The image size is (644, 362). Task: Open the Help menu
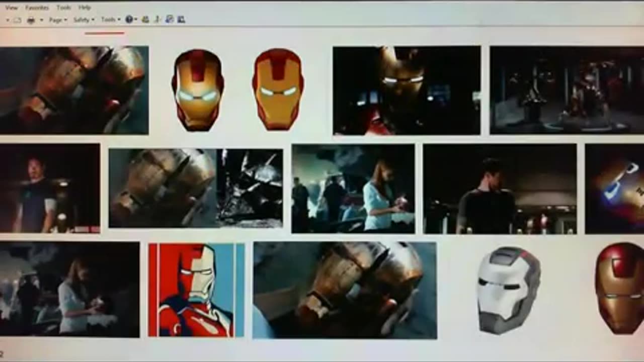coord(85,8)
